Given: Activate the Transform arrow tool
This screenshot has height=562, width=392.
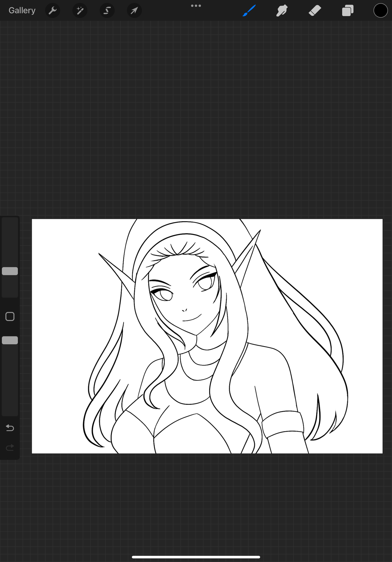Looking at the screenshot, I should coord(134,11).
